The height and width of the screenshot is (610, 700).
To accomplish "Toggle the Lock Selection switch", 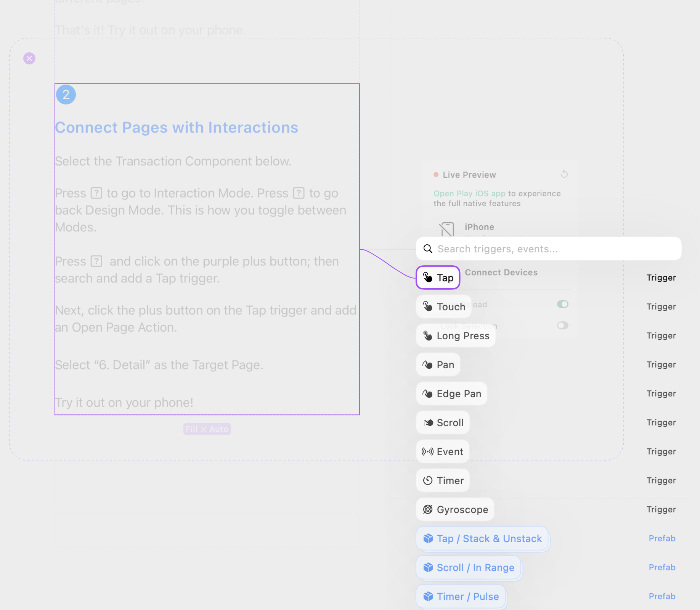I will point(563,325).
